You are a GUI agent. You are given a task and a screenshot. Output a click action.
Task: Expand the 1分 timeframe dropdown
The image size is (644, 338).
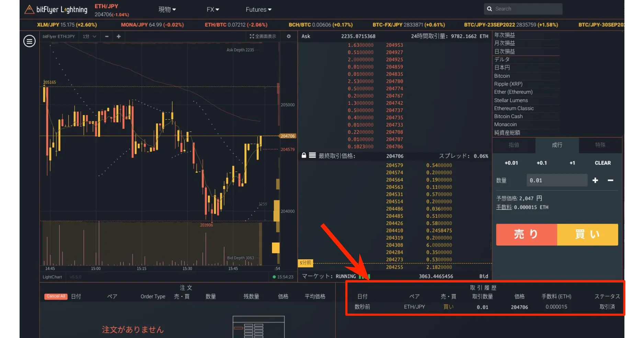pos(89,36)
